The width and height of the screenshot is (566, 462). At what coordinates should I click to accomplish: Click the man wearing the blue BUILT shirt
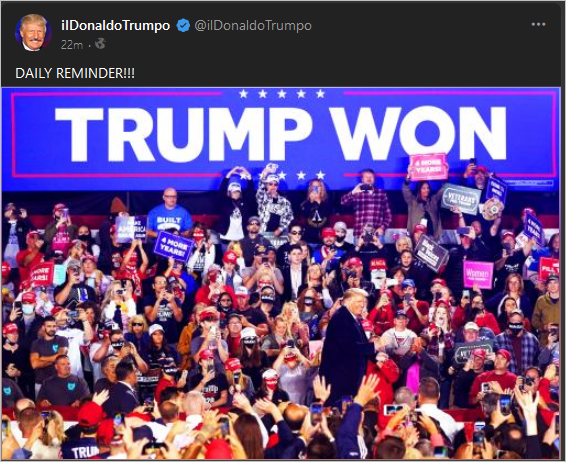[169, 212]
